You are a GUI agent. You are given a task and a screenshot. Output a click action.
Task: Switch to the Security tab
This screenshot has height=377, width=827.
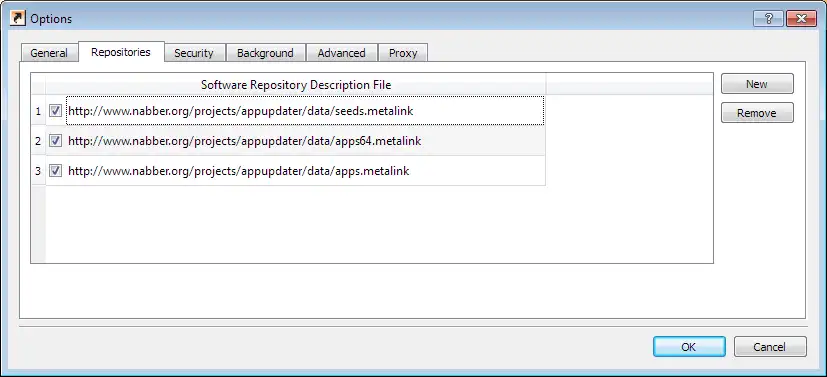coord(194,53)
